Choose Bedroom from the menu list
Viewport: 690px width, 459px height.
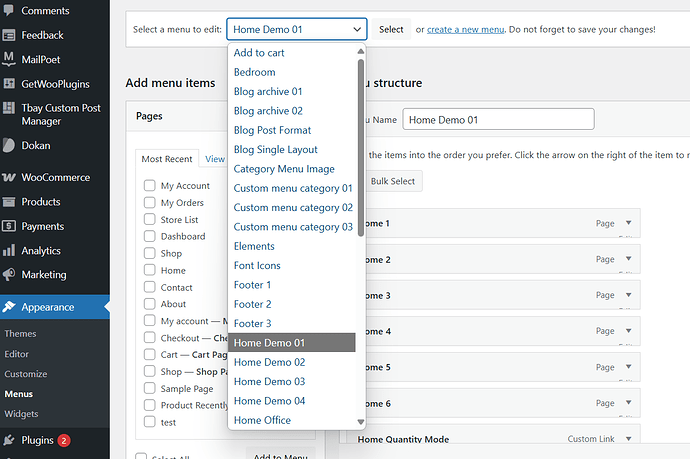pyautogui.click(x=292, y=72)
